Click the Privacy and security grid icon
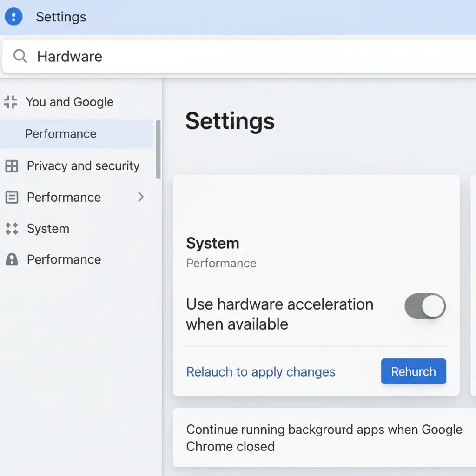 click(11, 166)
